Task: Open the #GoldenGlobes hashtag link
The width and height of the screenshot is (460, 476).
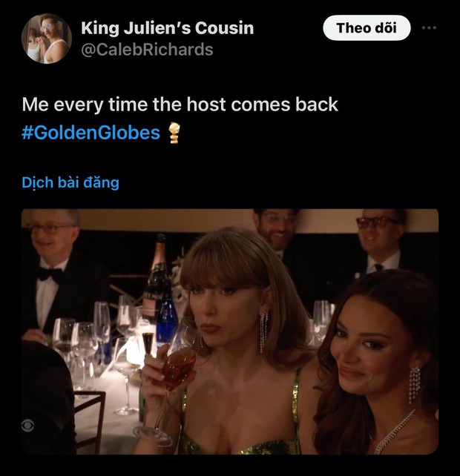Action: (x=91, y=133)
